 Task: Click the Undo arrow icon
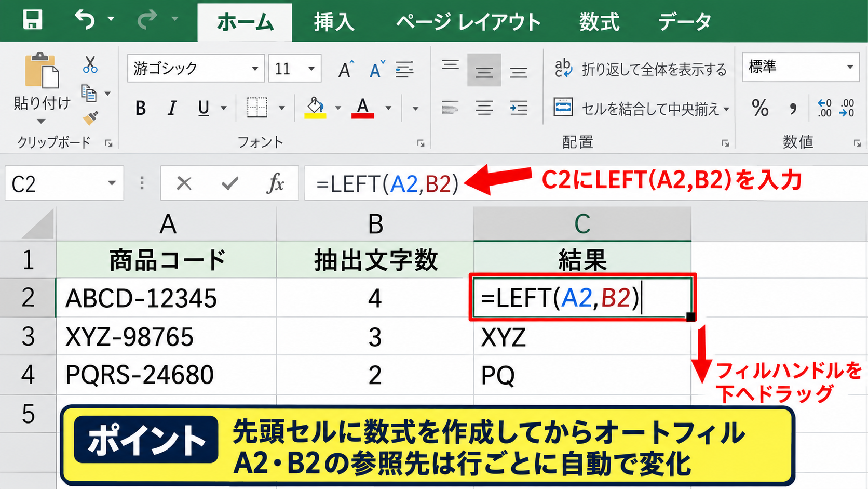85,20
